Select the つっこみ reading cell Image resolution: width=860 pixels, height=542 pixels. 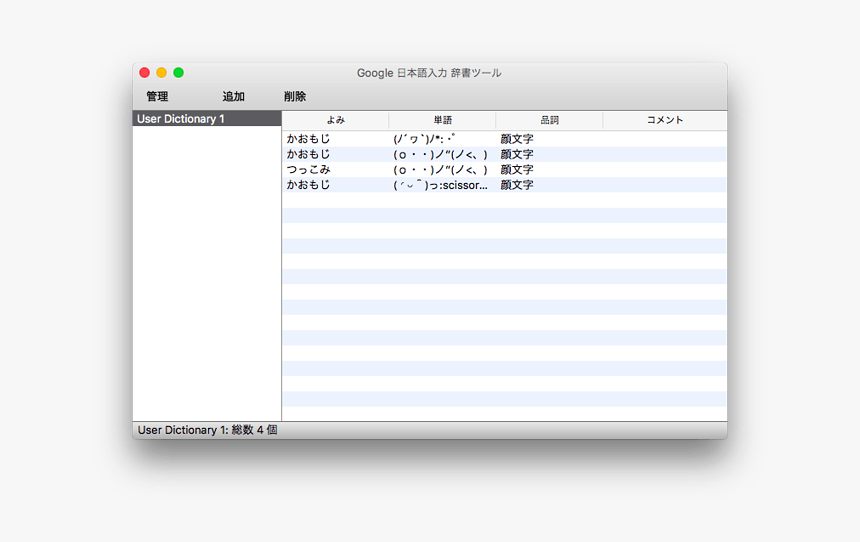(x=308, y=170)
